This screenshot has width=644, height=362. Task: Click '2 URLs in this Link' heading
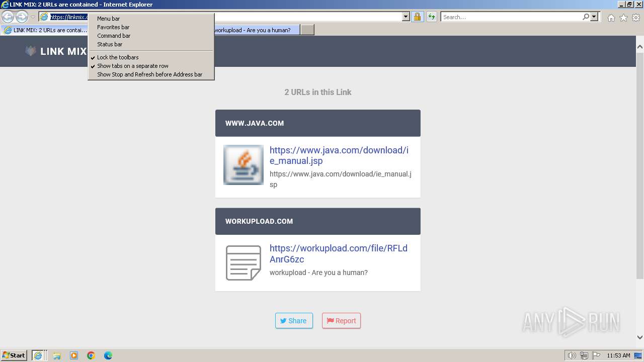click(x=318, y=92)
